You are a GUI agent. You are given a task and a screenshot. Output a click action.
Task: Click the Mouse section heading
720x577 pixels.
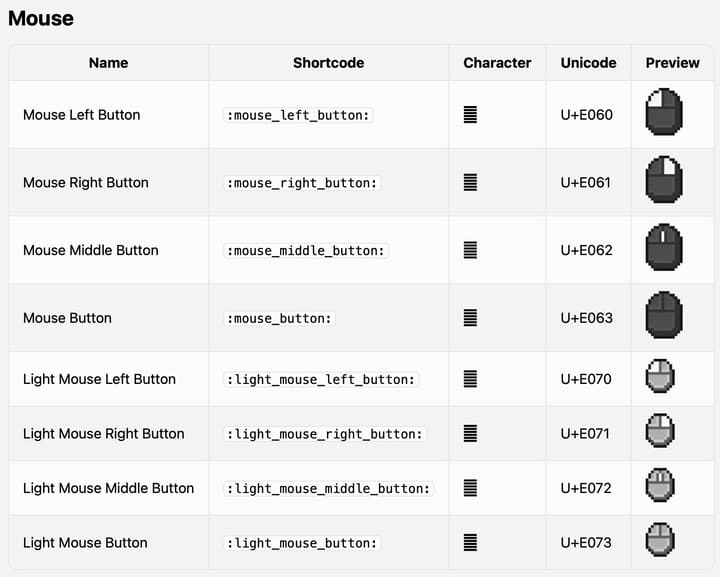point(40,18)
